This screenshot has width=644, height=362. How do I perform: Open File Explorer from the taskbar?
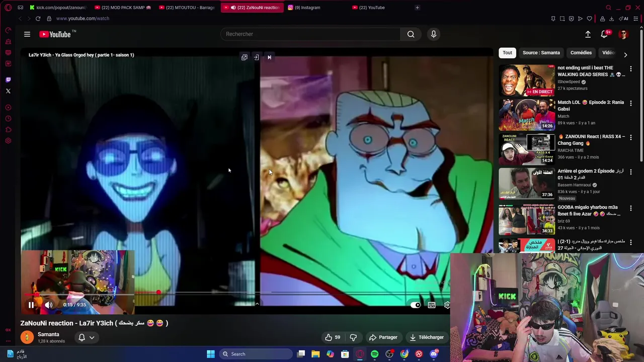pos(315,354)
